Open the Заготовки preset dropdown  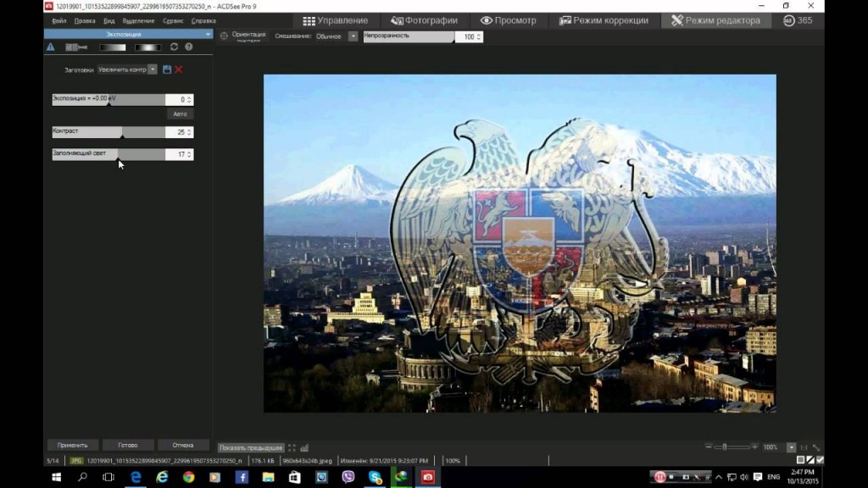pos(153,69)
